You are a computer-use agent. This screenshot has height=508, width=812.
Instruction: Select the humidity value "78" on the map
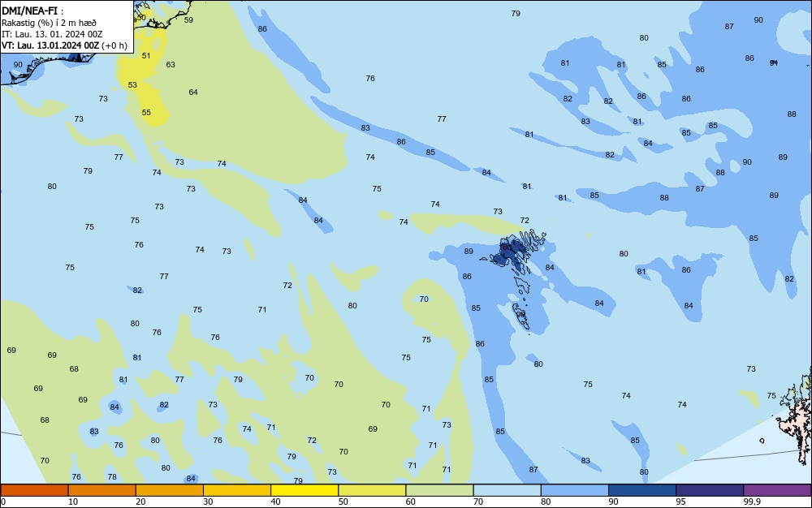coord(112,477)
